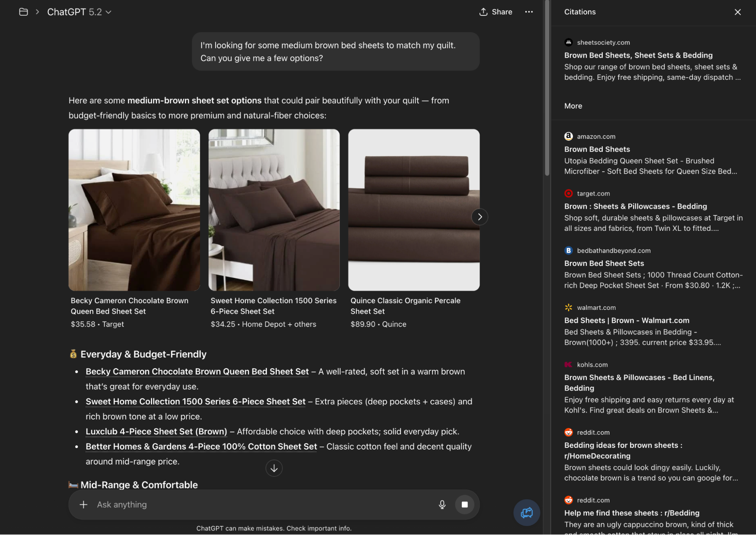Click the plus attach icon

[x=83, y=504]
